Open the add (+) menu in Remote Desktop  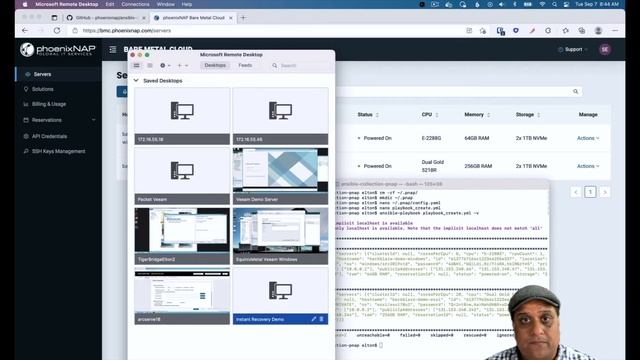tap(182, 65)
